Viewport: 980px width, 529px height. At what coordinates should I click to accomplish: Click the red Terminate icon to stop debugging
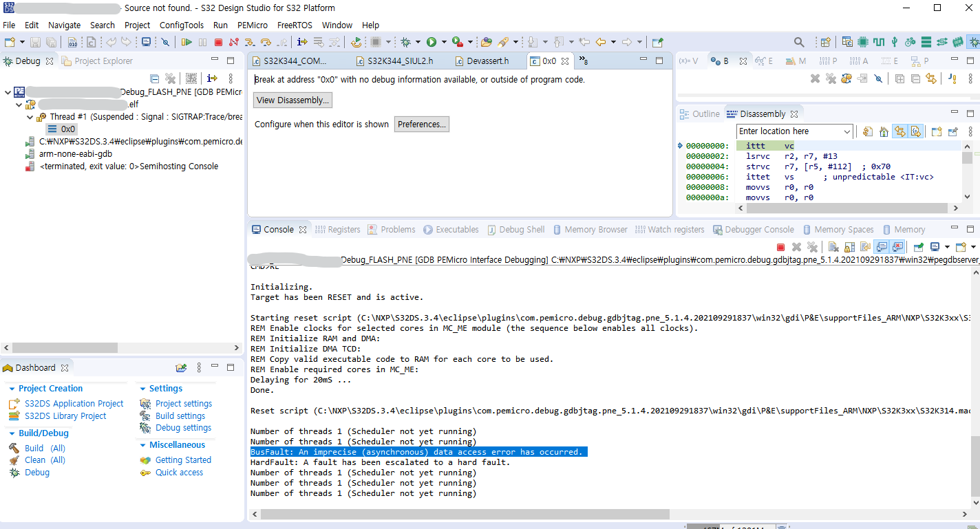219,41
